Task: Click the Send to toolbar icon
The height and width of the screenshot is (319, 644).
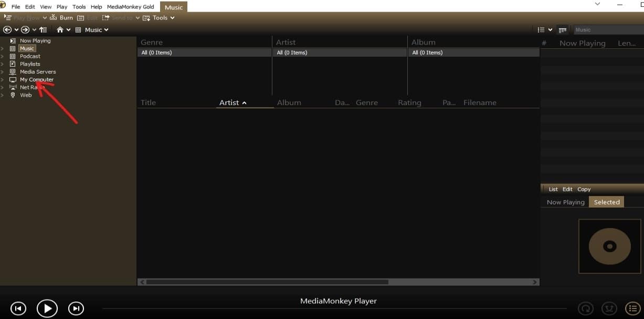Action: [x=105, y=17]
